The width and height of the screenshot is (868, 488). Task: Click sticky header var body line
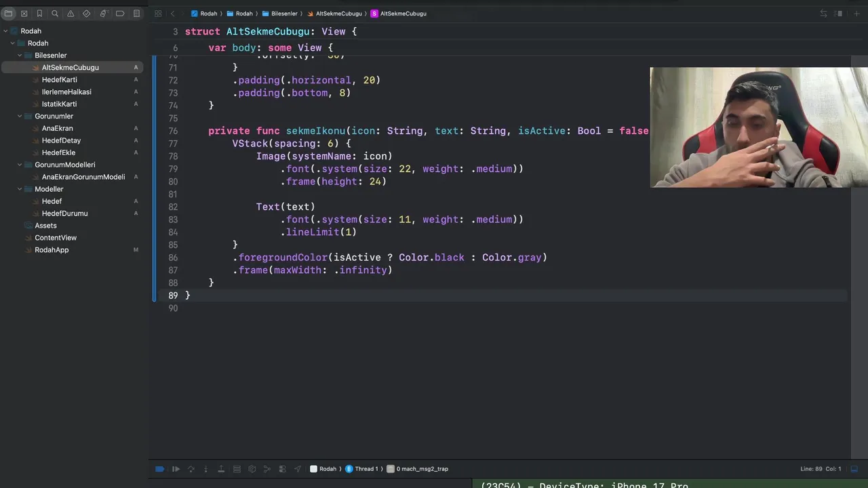tap(271, 48)
